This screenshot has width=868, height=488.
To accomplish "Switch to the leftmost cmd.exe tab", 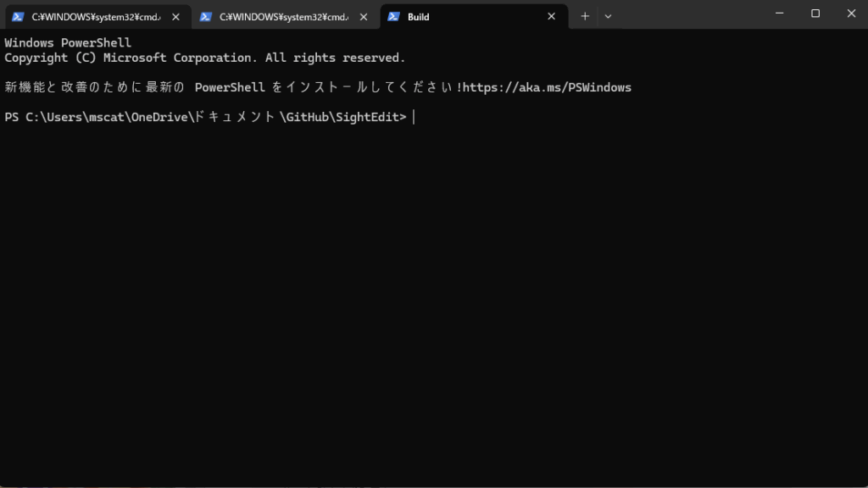I will (95, 16).
